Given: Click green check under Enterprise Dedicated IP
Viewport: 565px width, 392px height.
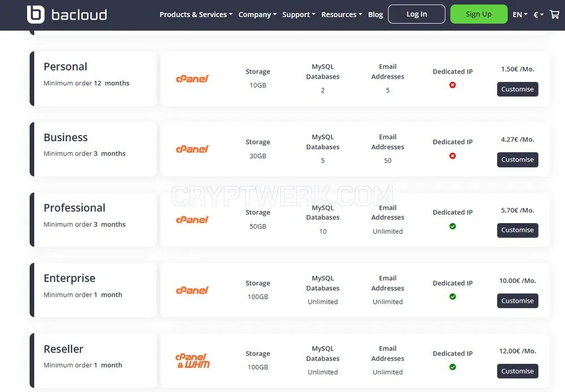Looking at the screenshot, I should click(x=453, y=297).
